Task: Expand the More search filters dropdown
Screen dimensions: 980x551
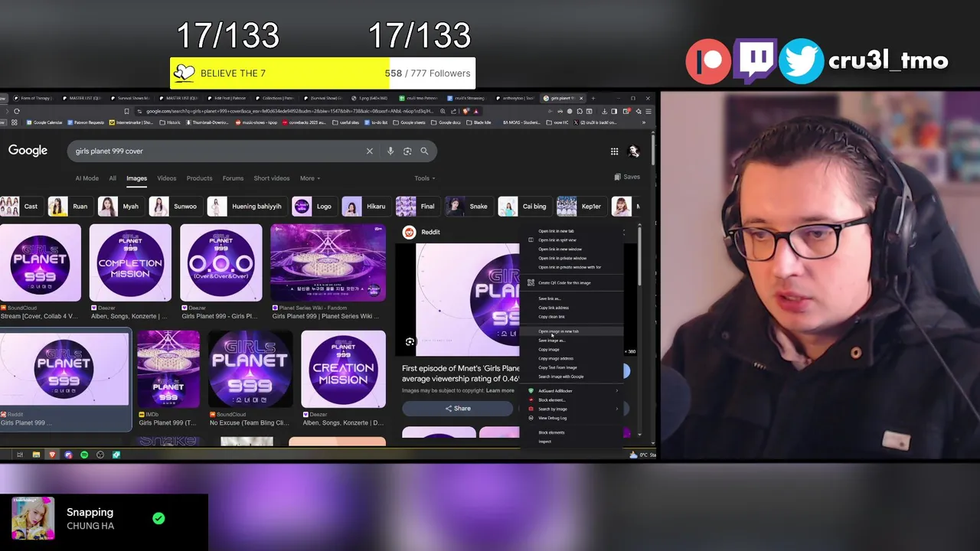Action: (310, 178)
